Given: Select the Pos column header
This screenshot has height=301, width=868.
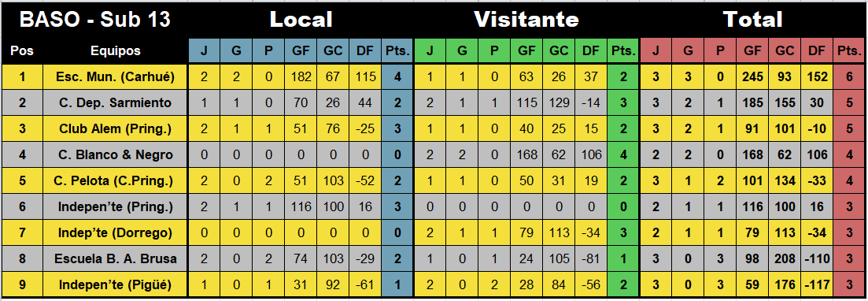Looking at the screenshot, I should tap(22, 51).
